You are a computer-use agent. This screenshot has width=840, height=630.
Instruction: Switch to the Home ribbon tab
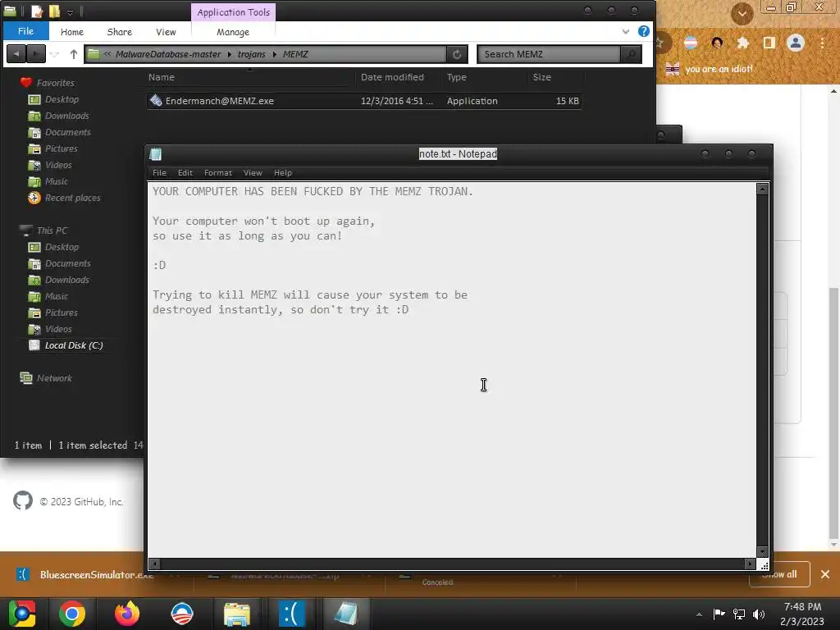tap(72, 32)
